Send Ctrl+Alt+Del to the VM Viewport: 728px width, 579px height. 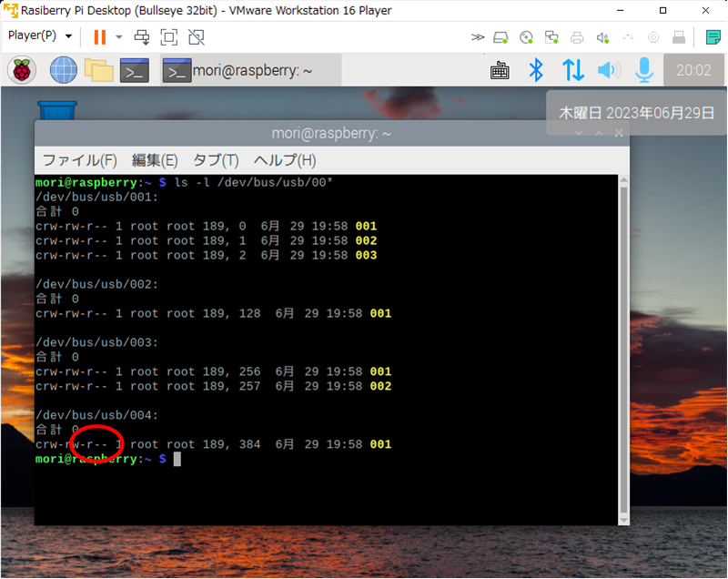click(142, 37)
